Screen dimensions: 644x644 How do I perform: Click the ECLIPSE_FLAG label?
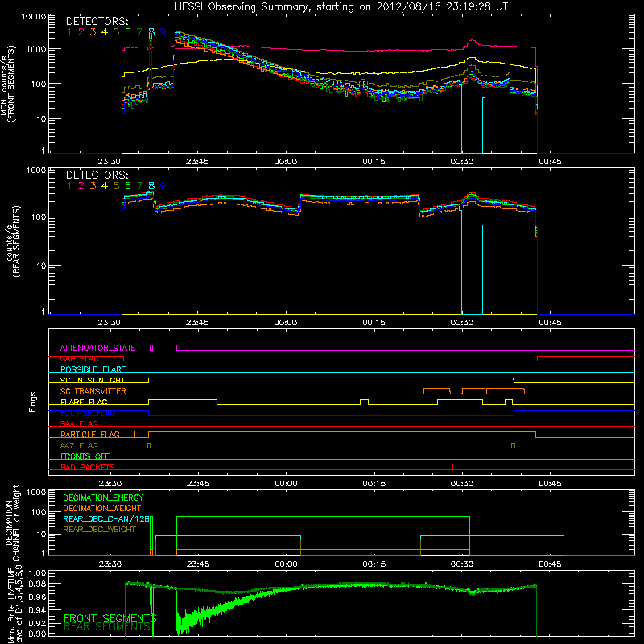[x=88, y=413]
